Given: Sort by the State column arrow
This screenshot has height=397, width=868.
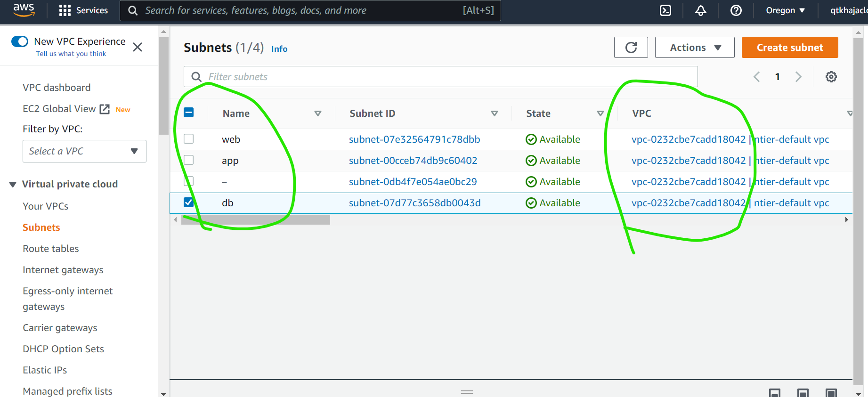Looking at the screenshot, I should [x=600, y=113].
